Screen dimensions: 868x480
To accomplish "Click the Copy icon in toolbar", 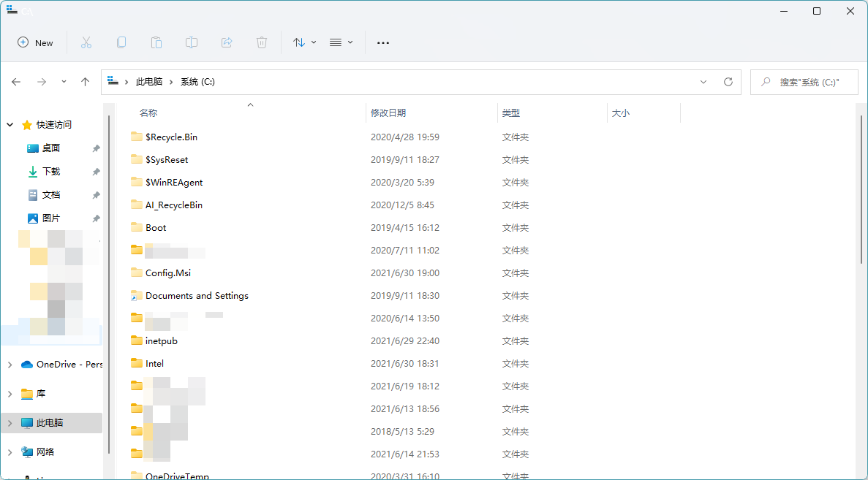I will 121,42.
